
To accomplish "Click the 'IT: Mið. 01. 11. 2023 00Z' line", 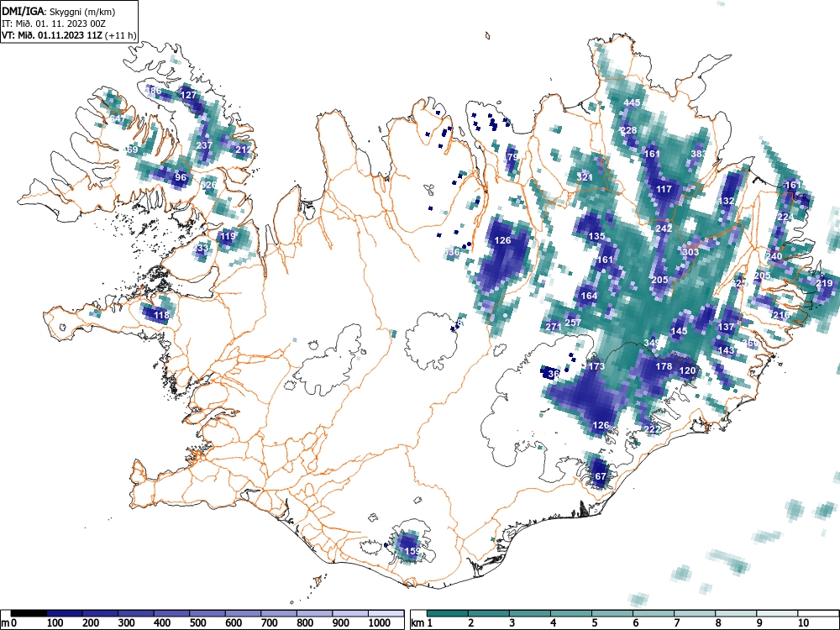I will (x=54, y=24).
